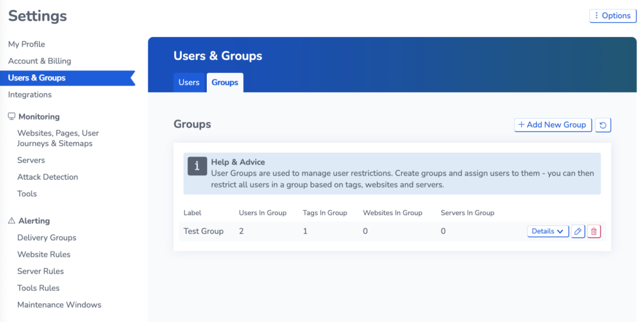Viewport: 644px width, 322px height.
Task: Click the Help & Advice heading text
Action: pyautogui.click(x=238, y=162)
